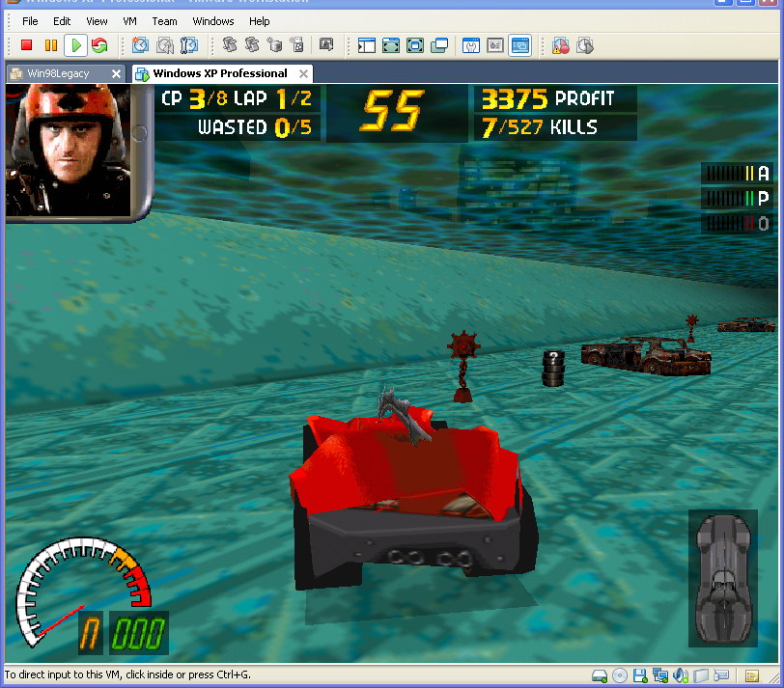Click the orange 'N' gear indicator
This screenshot has height=688, width=784.
pos(91,633)
